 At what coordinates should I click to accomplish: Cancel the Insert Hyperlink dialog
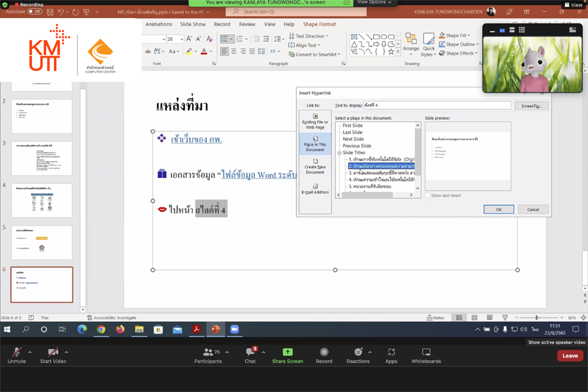pyautogui.click(x=533, y=209)
